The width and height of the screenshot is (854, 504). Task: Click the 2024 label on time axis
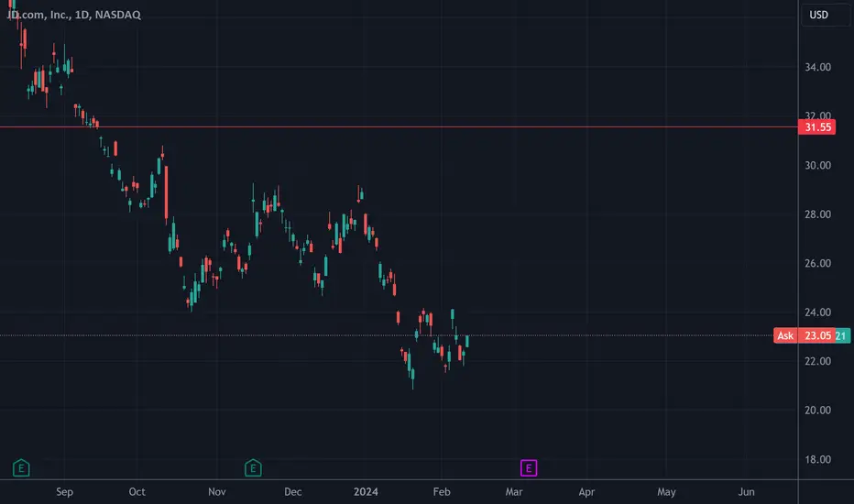coord(366,491)
